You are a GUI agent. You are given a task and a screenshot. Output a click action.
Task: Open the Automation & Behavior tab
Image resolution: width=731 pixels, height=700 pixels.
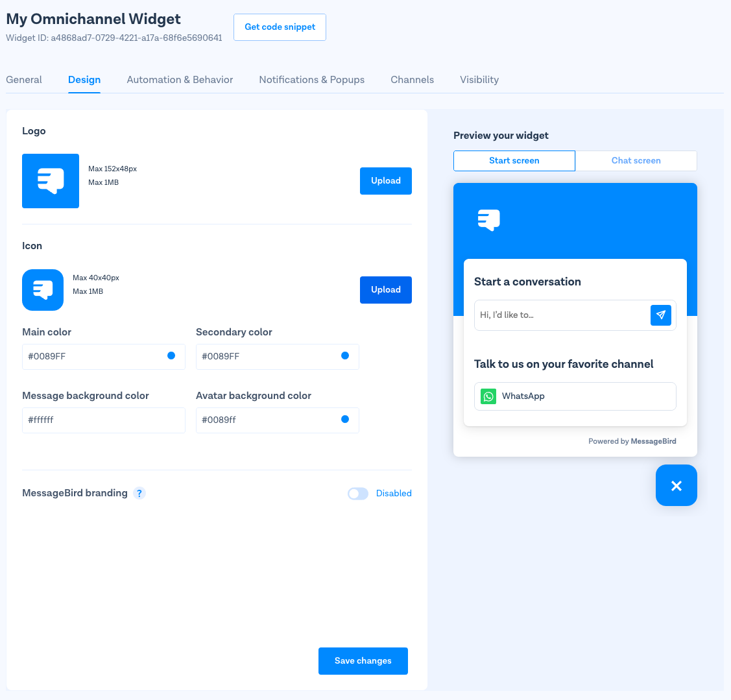[180, 80]
